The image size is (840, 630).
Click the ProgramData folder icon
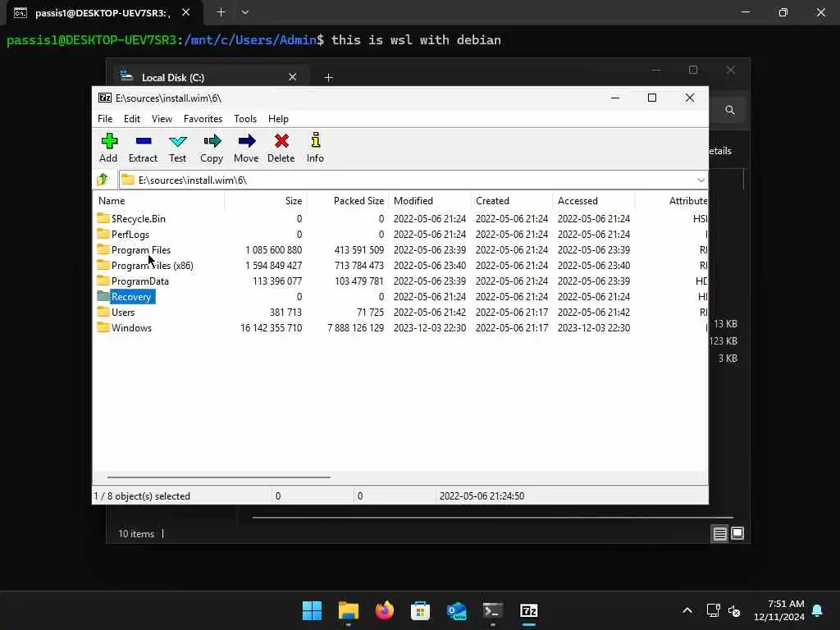pyautogui.click(x=103, y=281)
